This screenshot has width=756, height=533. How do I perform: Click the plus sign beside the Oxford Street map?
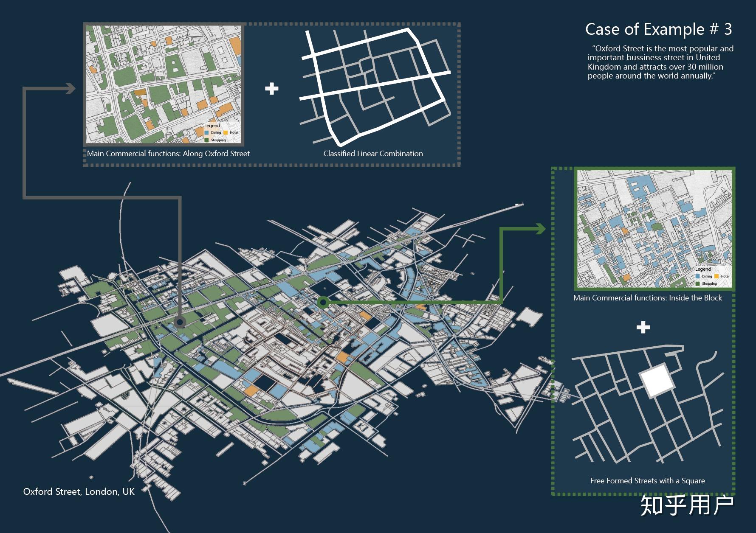tap(272, 89)
